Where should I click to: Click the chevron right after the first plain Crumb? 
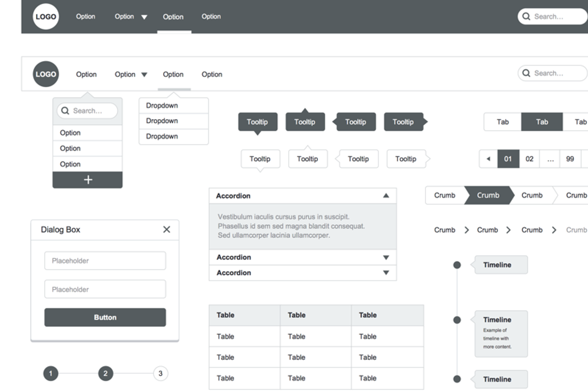466,230
